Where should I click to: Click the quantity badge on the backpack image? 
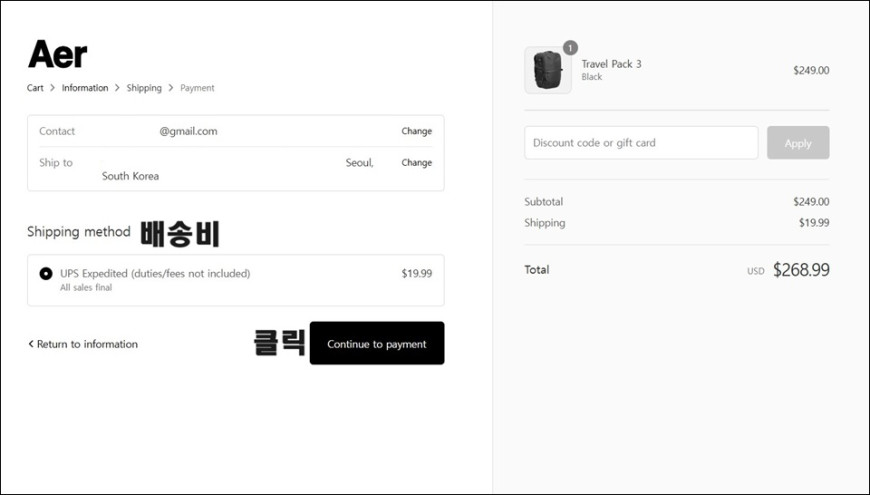point(570,48)
